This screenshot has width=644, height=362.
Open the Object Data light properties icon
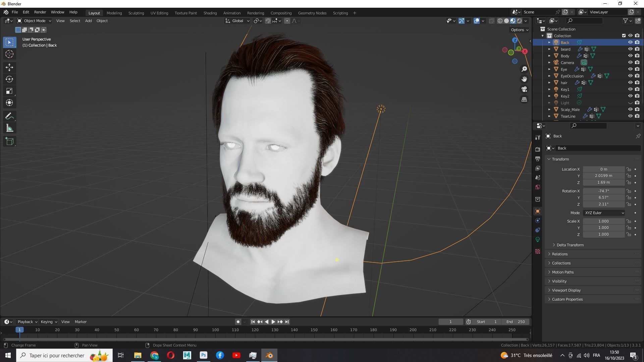point(538,239)
